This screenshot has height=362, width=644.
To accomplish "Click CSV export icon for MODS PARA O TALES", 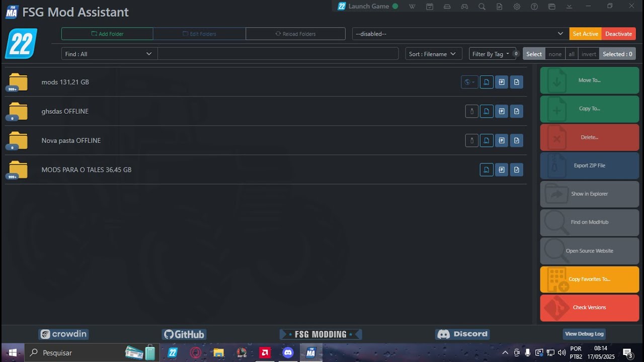I will coord(487,169).
